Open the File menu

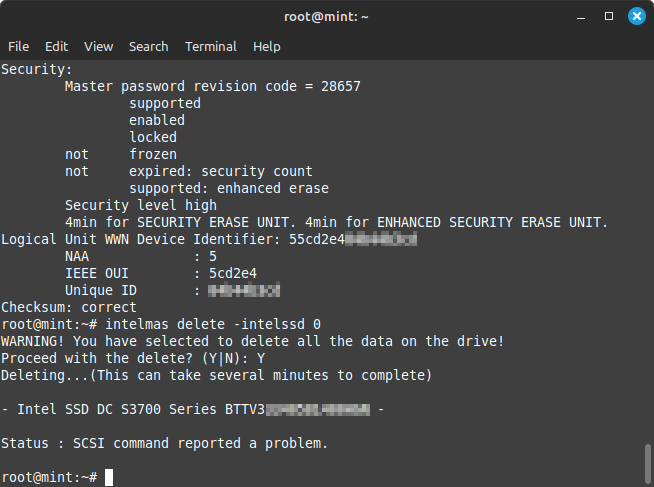[18, 46]
